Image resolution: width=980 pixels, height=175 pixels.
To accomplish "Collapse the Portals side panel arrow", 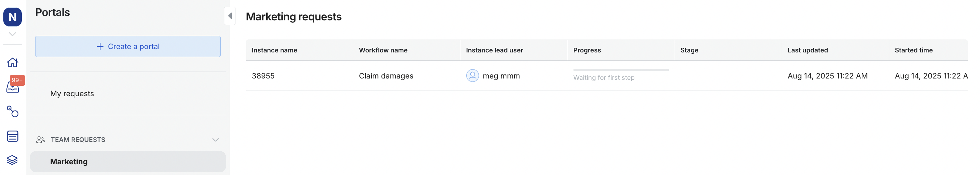I will point(230,16).
